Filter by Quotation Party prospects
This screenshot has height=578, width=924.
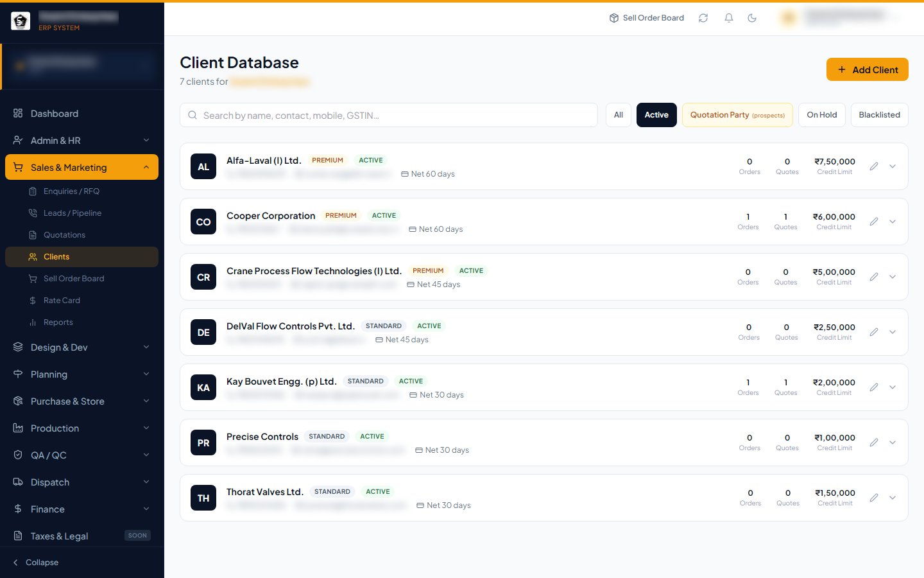[737, 115]
